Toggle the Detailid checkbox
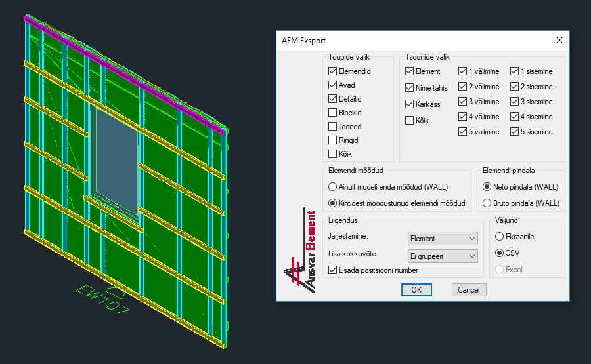Screen dimensions: 591x364 tap(332, 98)
